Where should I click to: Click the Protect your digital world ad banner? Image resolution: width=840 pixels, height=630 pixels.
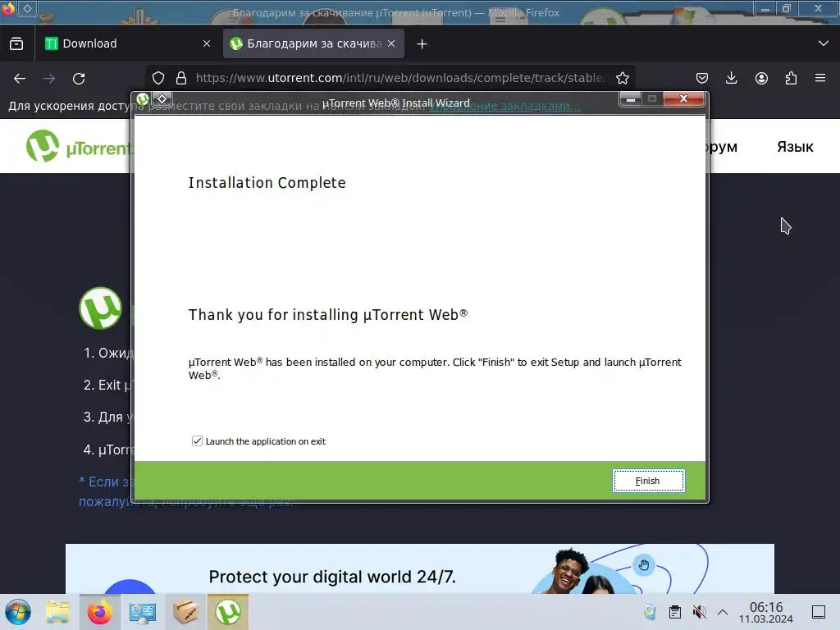point(419,569)
